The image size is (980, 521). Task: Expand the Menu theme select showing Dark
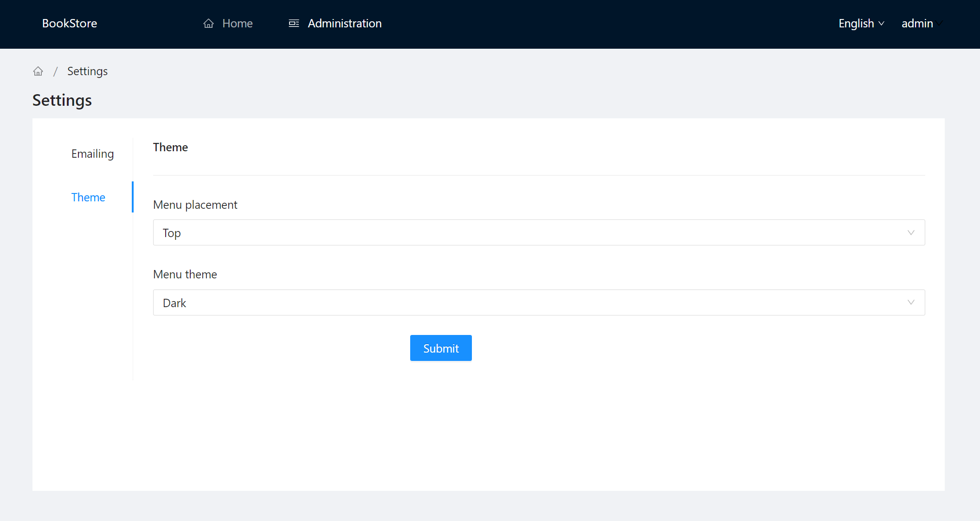538,302
